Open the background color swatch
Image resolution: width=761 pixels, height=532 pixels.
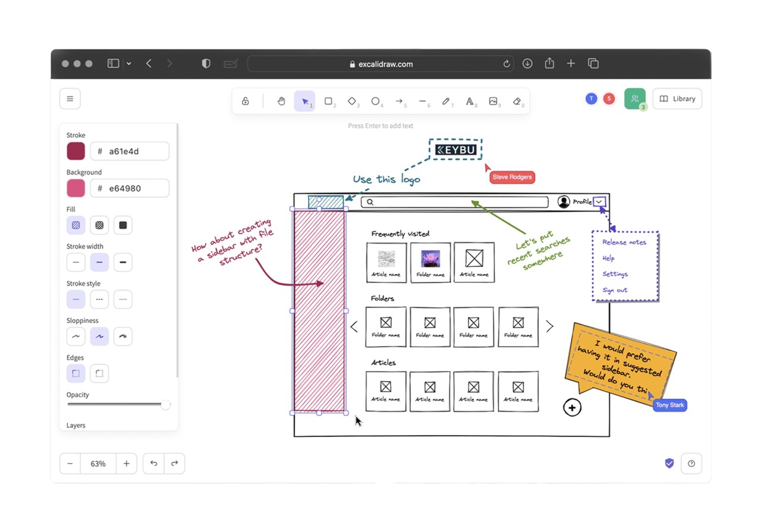pos(76,188)
